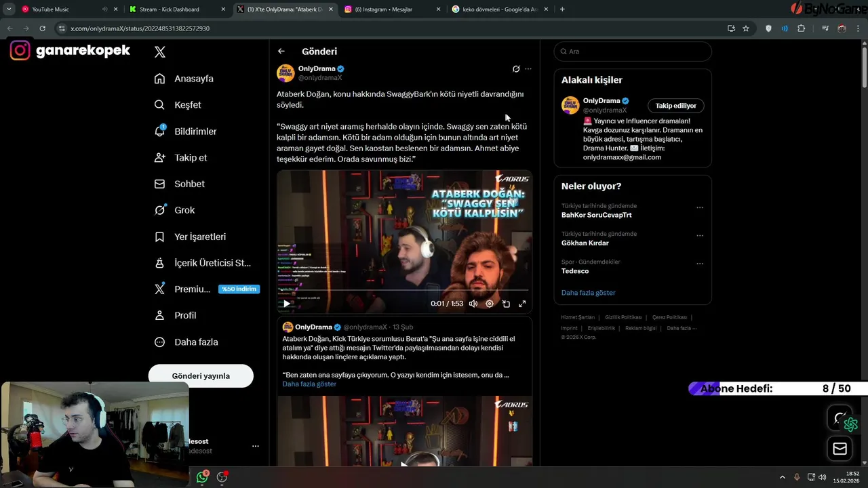Open a new browser tab
Viewport: 868px width, 488px height.
[x=562, y=9]
